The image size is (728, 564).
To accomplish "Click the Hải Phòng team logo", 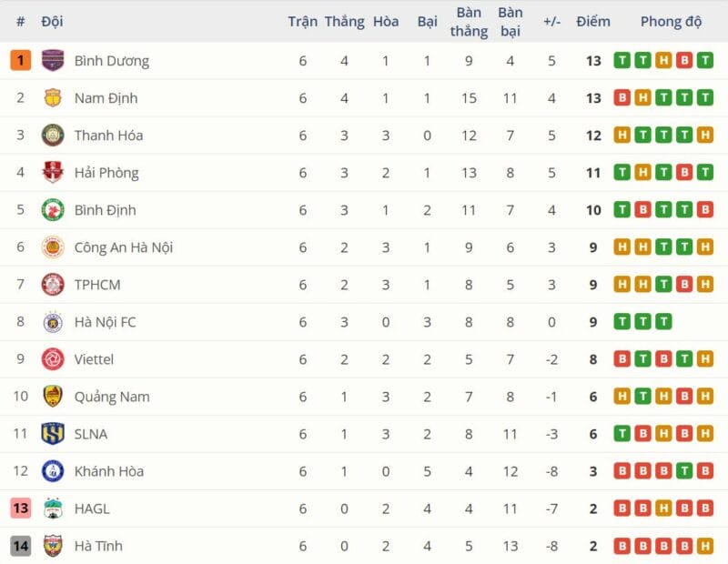I will [x=53, y=173].
